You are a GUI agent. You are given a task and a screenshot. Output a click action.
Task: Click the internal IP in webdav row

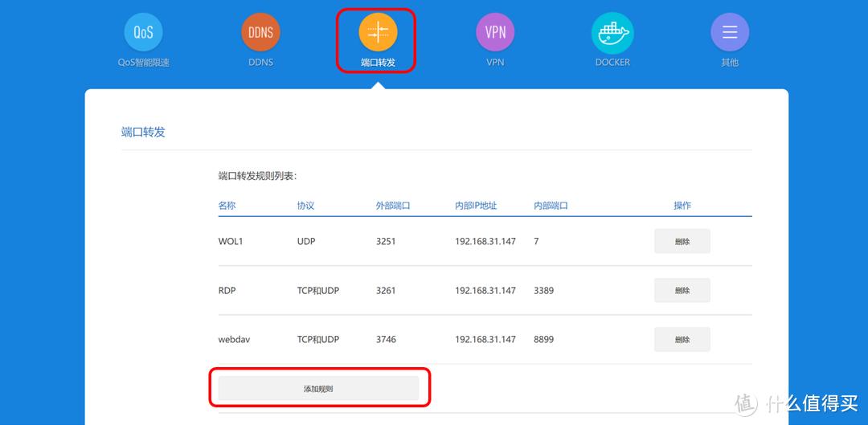(x=485, y=339)
